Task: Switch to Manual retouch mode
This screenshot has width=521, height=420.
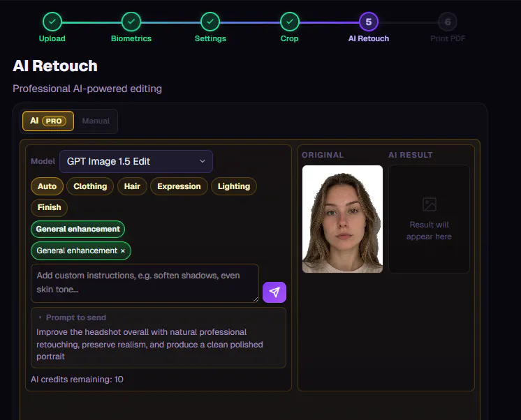Action: pos(96,121)
